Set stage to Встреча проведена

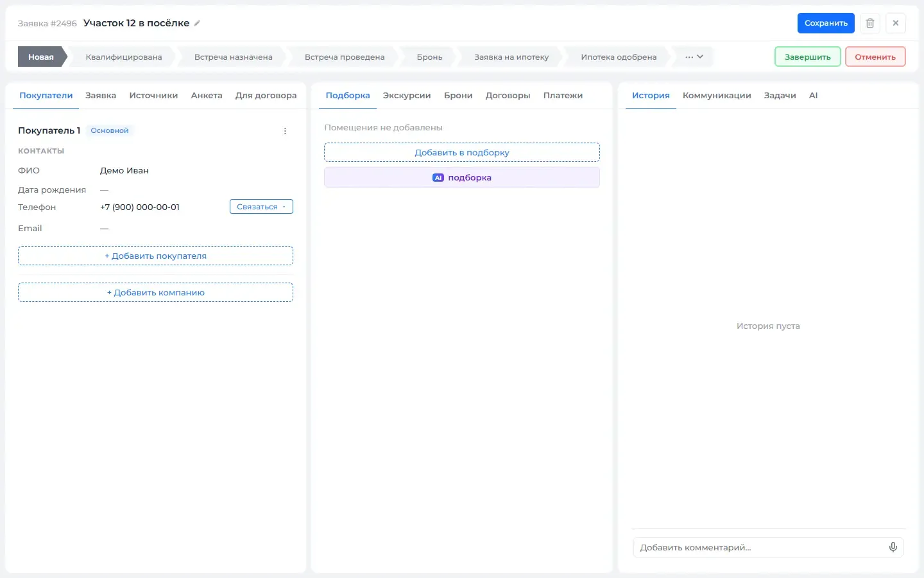coord(345,57)
